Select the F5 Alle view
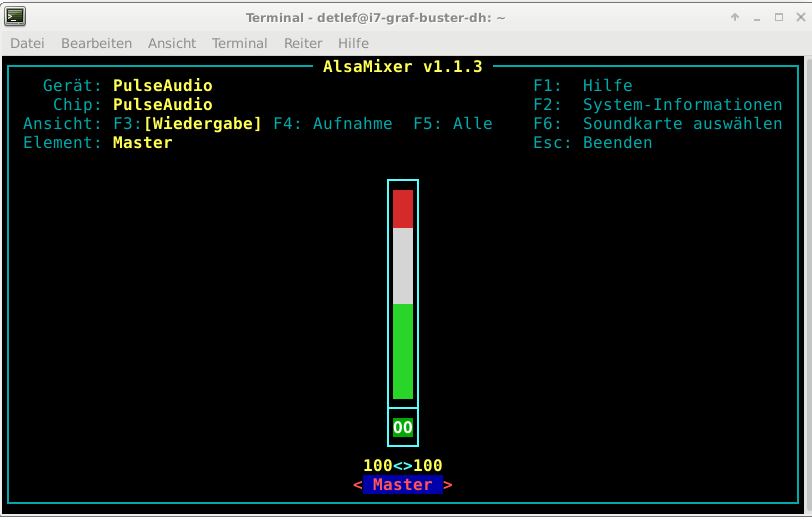The width and height of the screenshot is (812, 517). 453,123
